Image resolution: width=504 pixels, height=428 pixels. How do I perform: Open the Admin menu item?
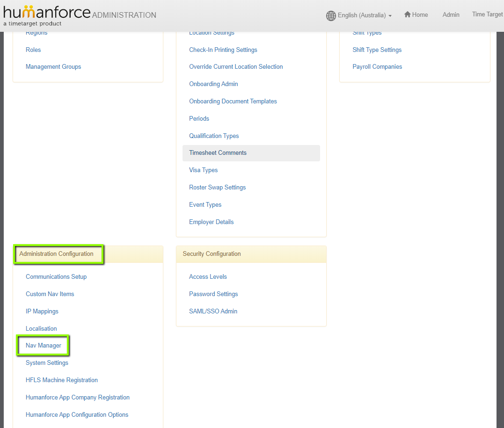pos(451,15)
